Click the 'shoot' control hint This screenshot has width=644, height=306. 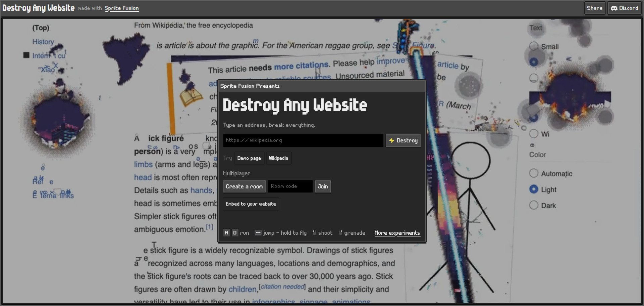322,233
